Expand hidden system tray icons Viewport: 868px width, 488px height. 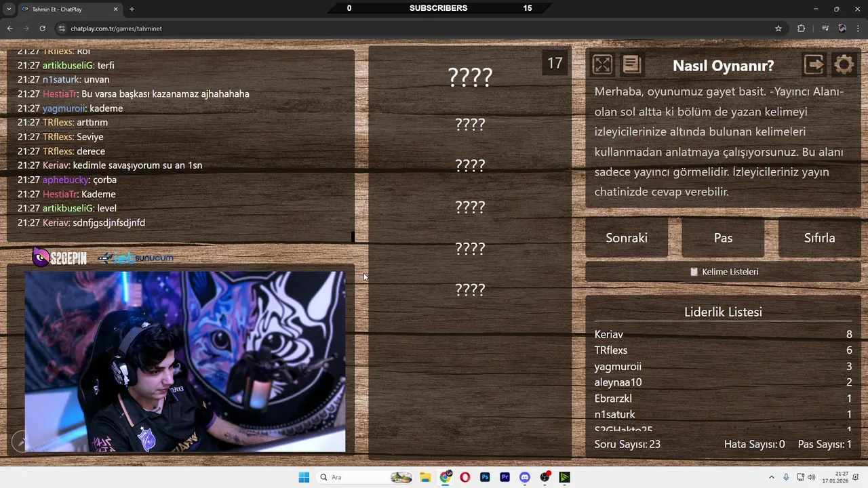click(x=771, y=477)
